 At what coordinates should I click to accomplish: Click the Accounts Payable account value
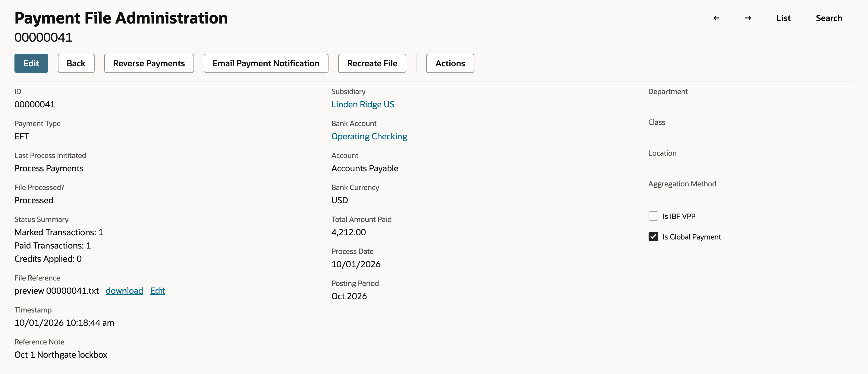[365, 169]
